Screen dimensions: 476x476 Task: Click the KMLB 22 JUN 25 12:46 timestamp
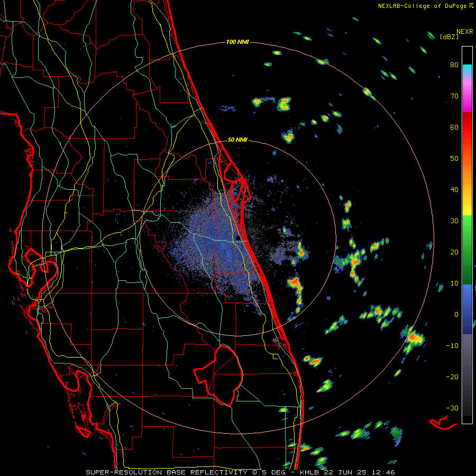[347, 472]
